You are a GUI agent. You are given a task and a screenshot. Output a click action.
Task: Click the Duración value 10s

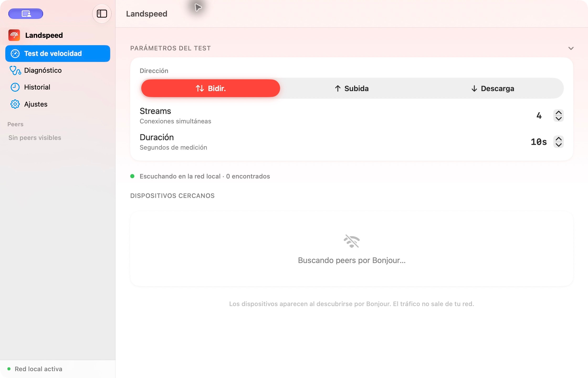click(539, 142)
